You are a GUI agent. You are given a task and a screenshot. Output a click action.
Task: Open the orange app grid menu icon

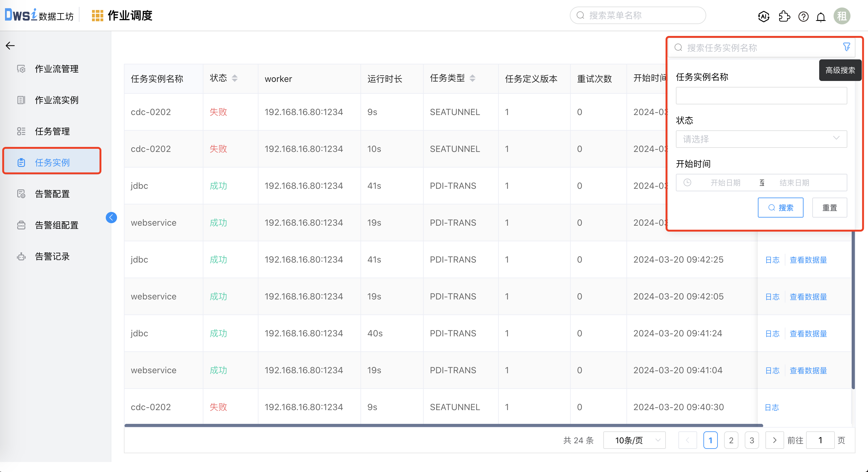point(97,16)
